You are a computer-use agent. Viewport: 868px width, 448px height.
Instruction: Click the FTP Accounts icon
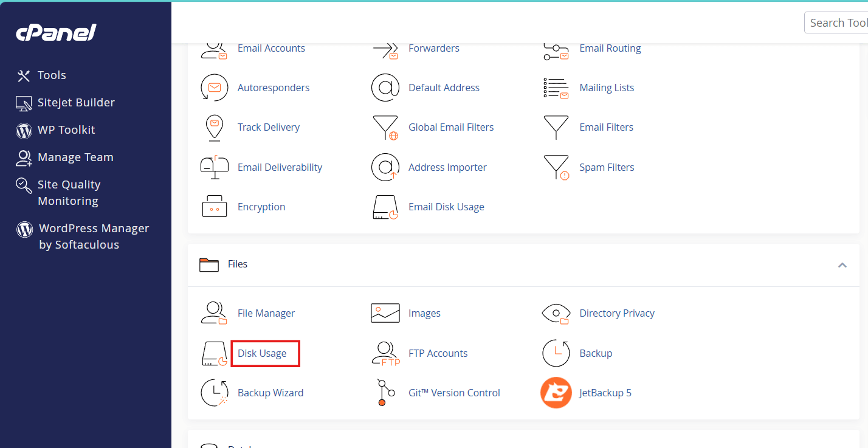click(x=385, y=353)
